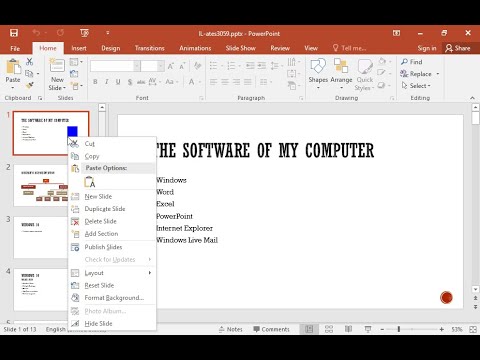The height and width of the screenshot is (360, 480).
Task: Select slide 2 thumbnail
Action: 41,185
